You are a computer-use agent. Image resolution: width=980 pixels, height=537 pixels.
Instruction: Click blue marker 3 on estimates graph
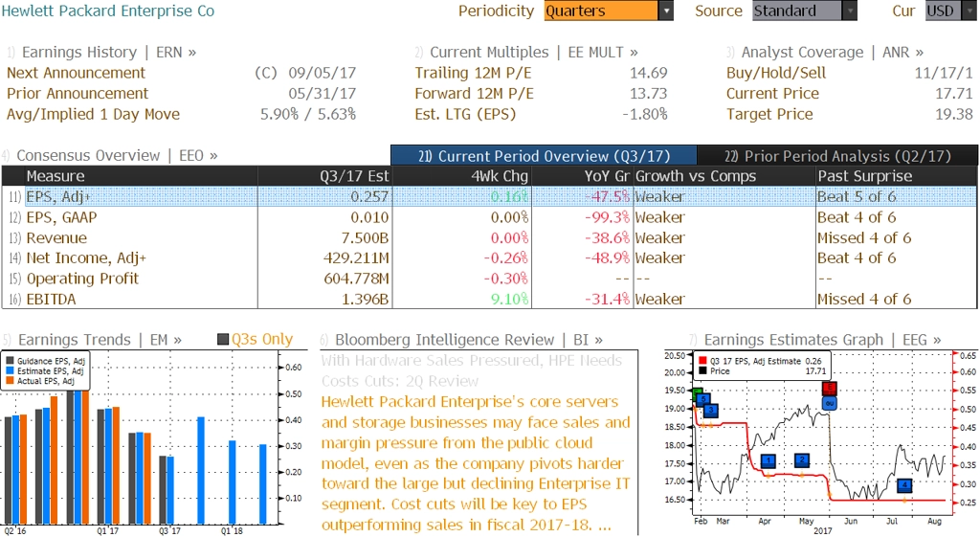tap(711, 410)
